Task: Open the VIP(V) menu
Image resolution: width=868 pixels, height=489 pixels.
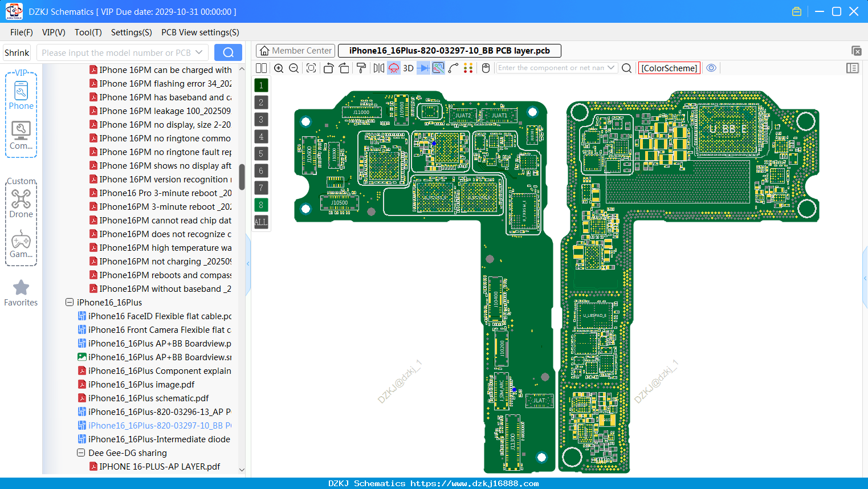Action: tap(54, 32)
